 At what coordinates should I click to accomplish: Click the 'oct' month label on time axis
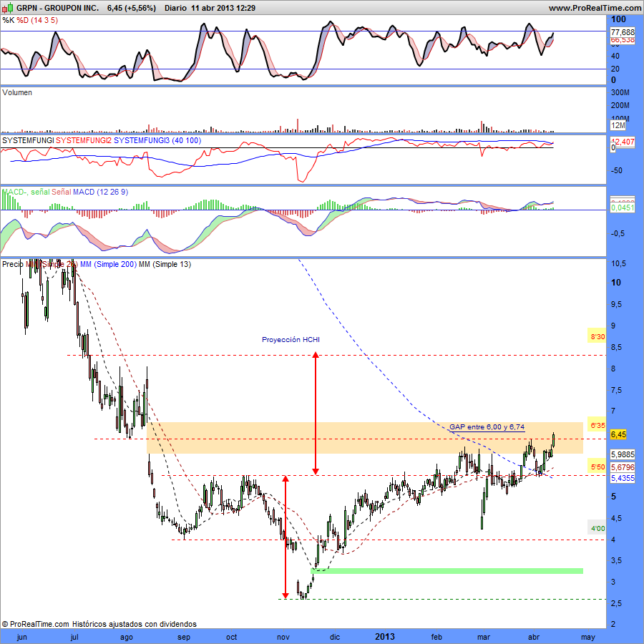point(232,637)
